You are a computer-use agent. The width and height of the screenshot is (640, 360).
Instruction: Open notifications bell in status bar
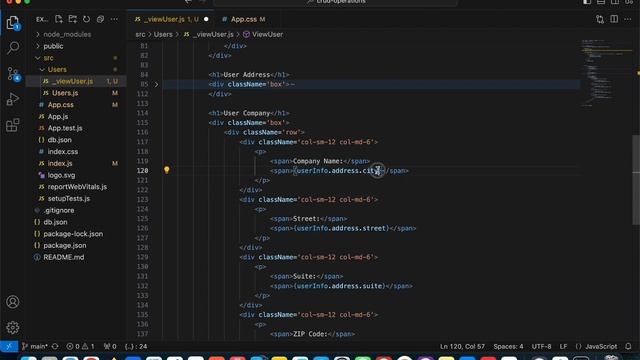[629, 347]
